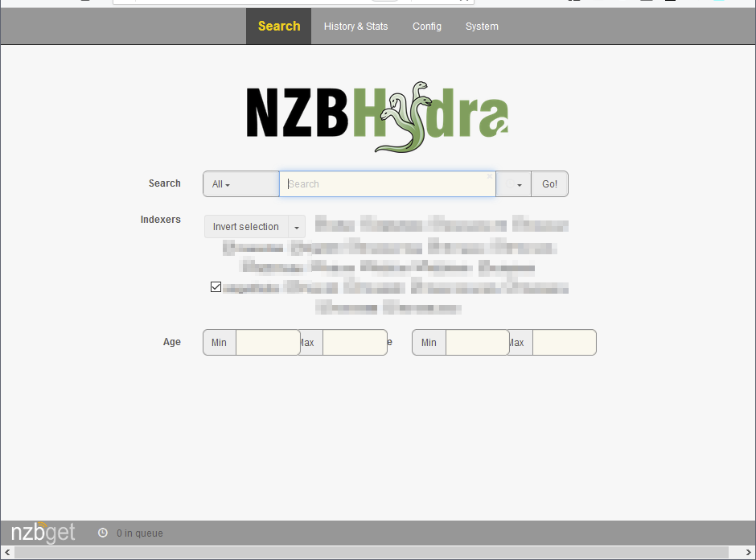The image size is (756, 560).
Task: Focus the Search text field
Action: tap(387, 183)
